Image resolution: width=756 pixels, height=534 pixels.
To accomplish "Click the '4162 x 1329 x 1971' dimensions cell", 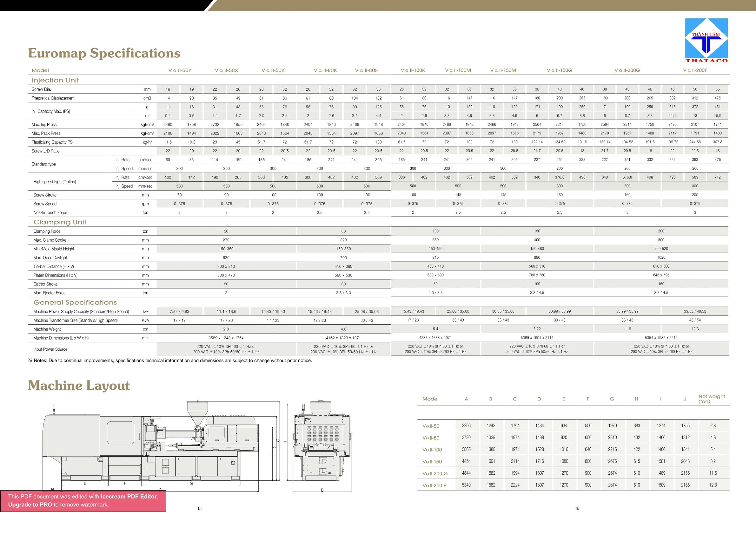I will (343, 338).
